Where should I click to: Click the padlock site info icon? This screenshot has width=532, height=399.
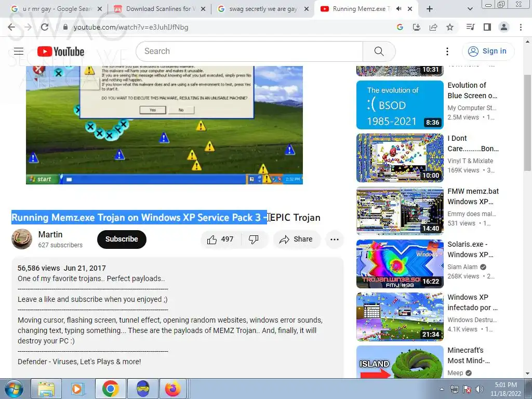point(65,27)
